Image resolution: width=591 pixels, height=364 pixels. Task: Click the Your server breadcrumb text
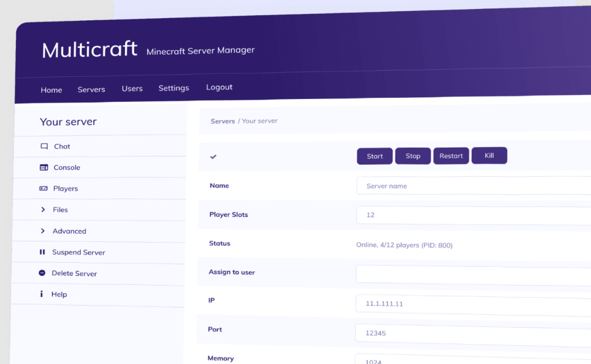point(260,121)
